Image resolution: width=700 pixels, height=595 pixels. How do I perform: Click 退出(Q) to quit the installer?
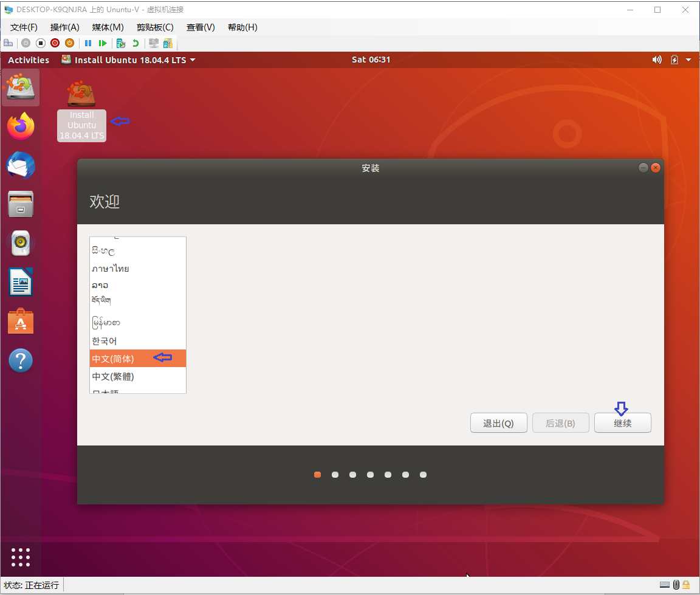click(498, 422)
